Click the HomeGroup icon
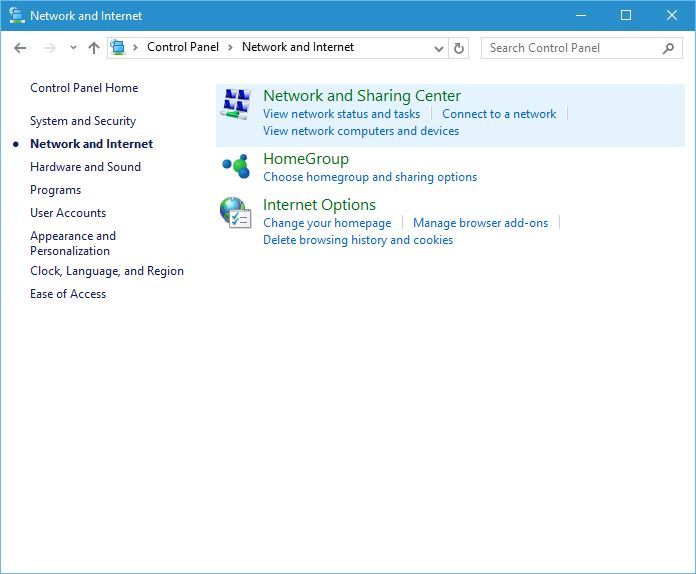696x574 pixels. (236, 167)
